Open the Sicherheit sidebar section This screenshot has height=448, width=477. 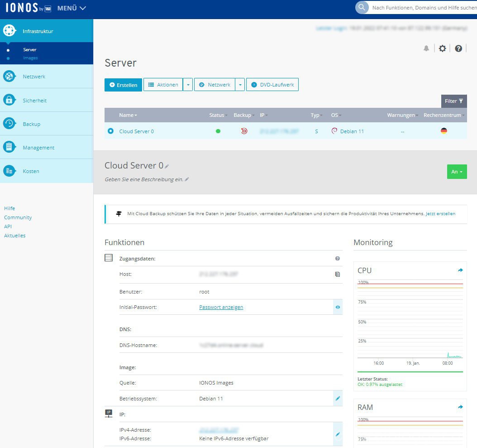tap(35, 100)
